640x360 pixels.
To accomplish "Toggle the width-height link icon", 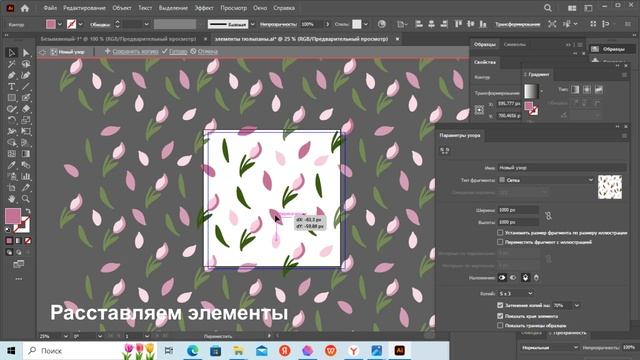I will tap(548, 216).
